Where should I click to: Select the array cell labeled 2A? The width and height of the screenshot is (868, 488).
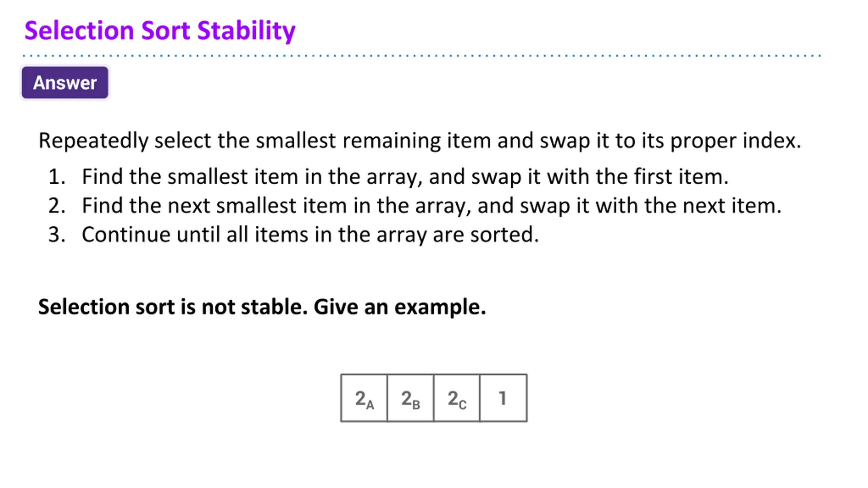coord(364,398)
